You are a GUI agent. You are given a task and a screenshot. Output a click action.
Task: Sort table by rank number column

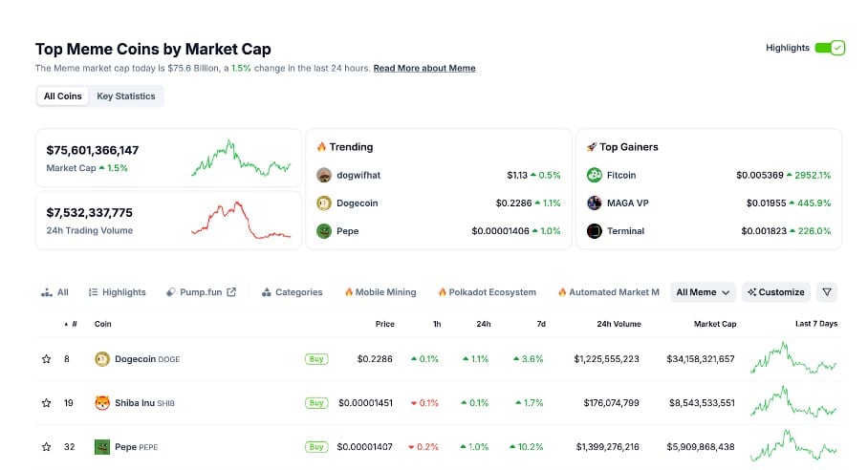tap(71, 324)
